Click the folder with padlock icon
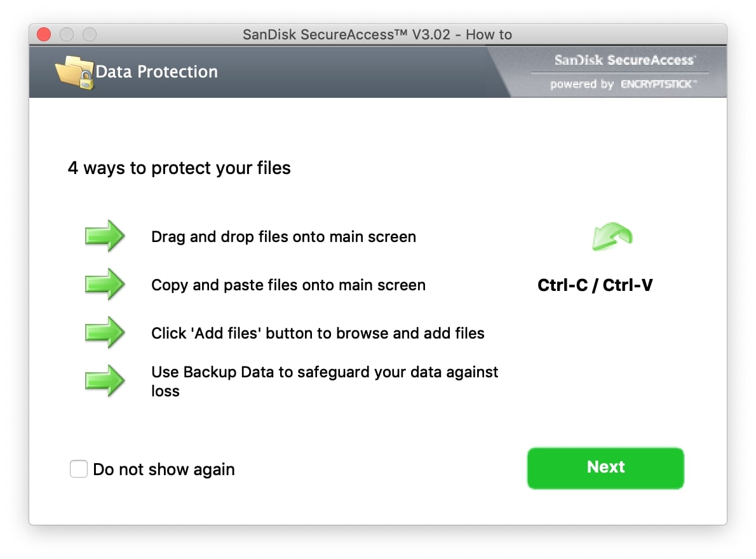This screenshot has width=756, height=559. pos(74,72)
